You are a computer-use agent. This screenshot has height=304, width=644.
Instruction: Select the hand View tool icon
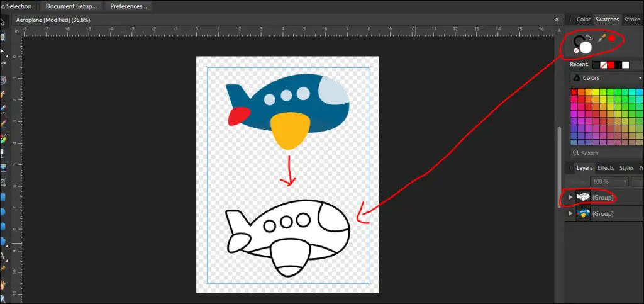[3, 284]
